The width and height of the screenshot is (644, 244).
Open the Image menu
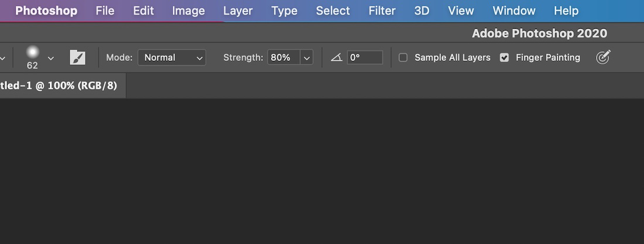(189, 11)
